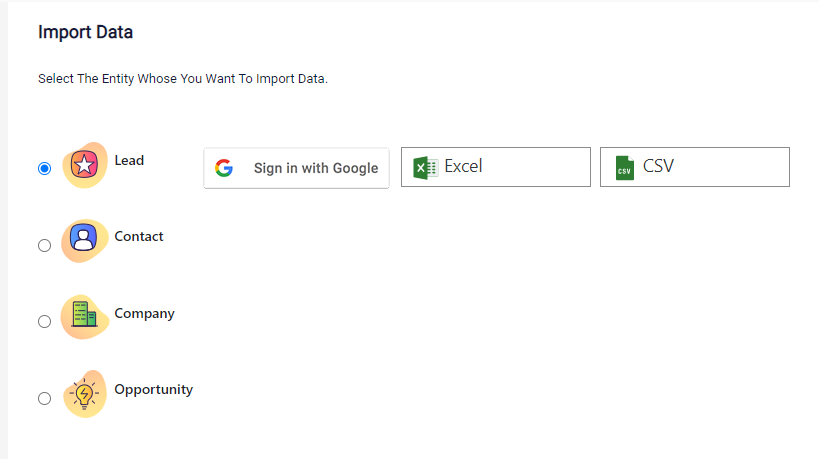Click the Contact entity label
This screenshot has height=459, width=819.
point(139,237)
